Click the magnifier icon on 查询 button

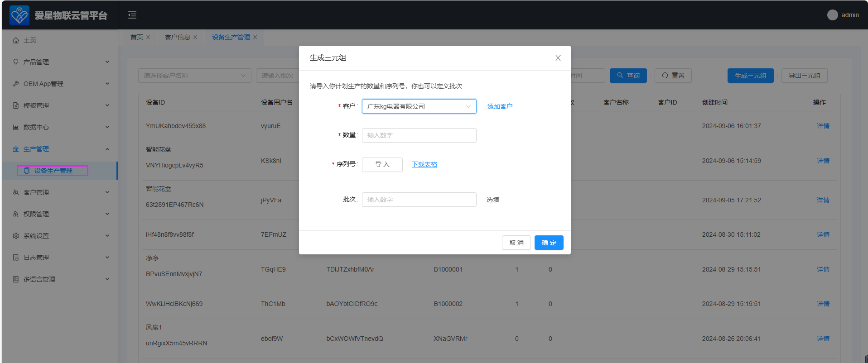tap(620, 75)
